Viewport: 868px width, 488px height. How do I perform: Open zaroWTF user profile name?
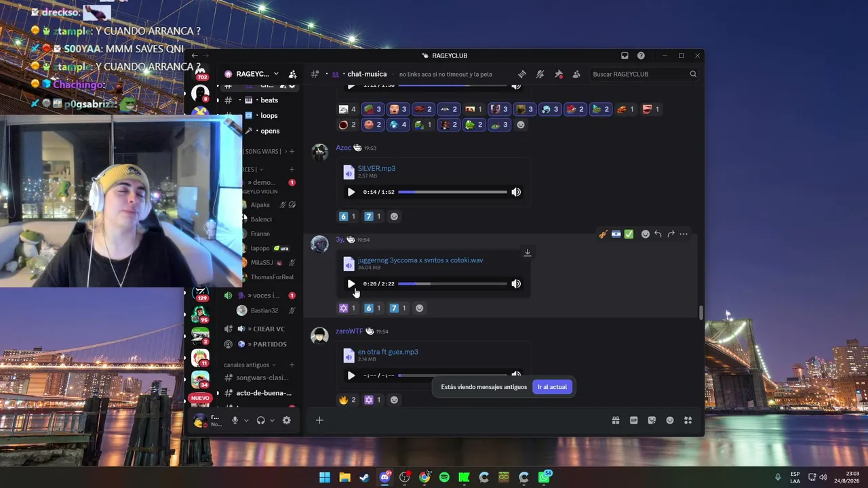click(349, 331)
